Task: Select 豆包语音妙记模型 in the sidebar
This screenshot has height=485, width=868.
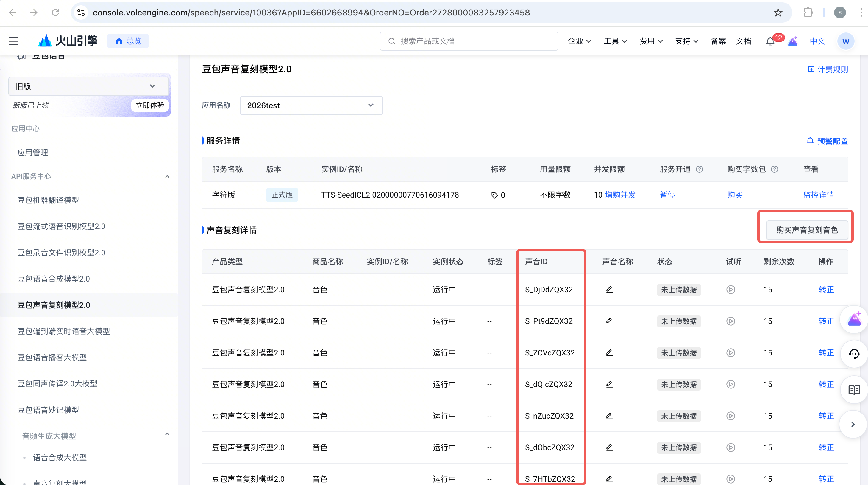Action: [x=48, y=410]
